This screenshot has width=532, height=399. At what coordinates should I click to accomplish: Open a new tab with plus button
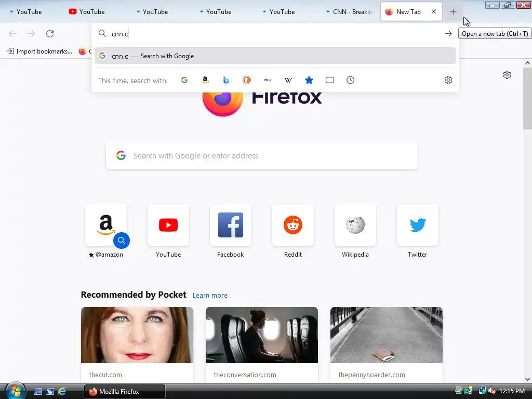(453, 12)
